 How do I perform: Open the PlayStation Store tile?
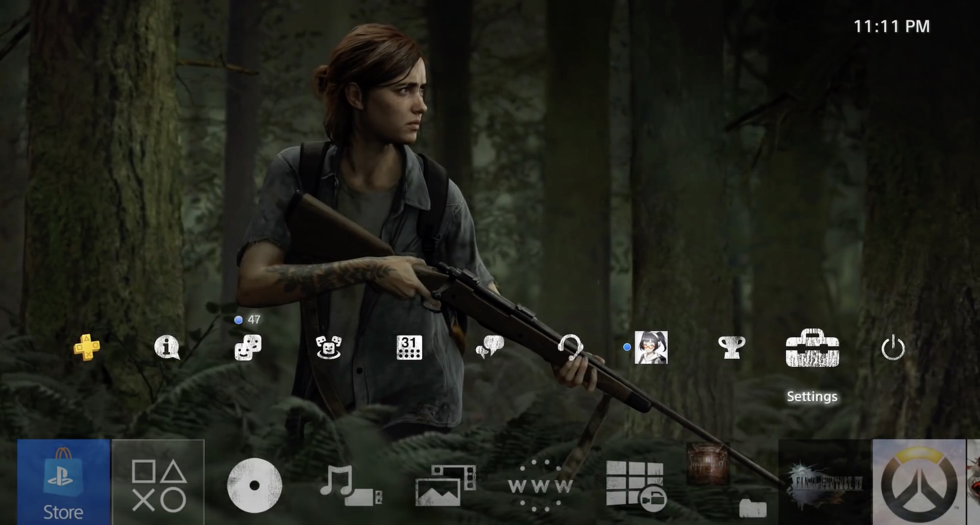[x=63, y=482]
